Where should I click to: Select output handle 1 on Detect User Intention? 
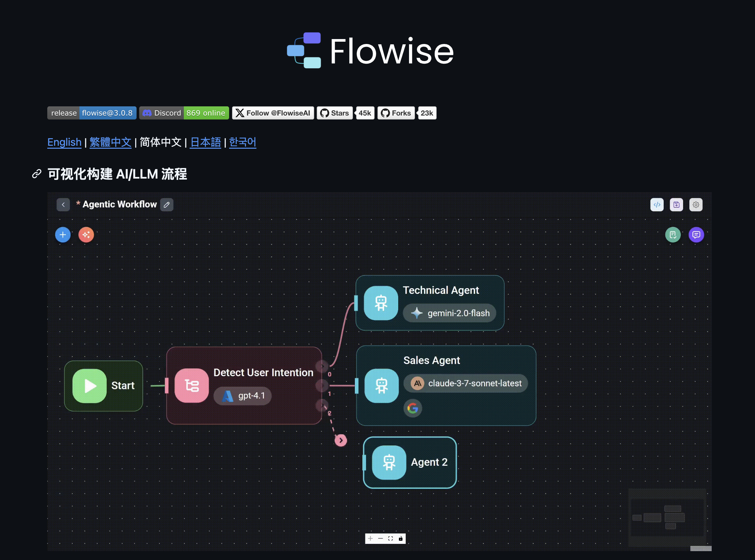point(322,385)
